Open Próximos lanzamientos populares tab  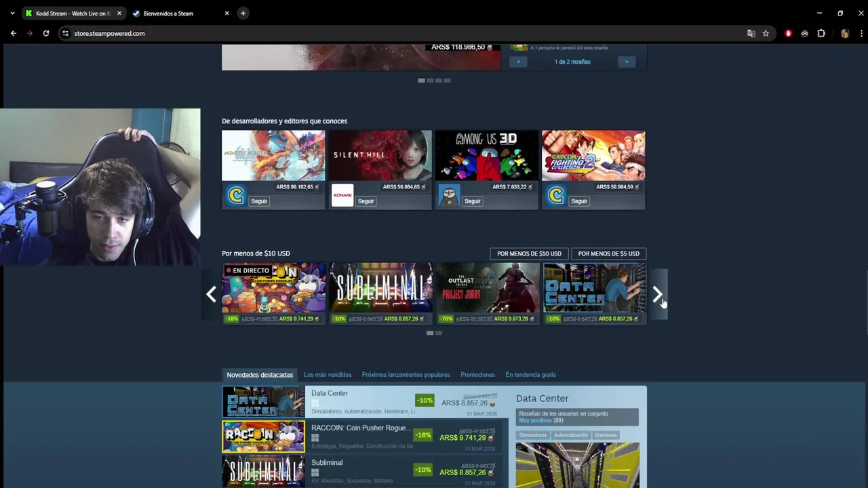[x=406, y=375]
